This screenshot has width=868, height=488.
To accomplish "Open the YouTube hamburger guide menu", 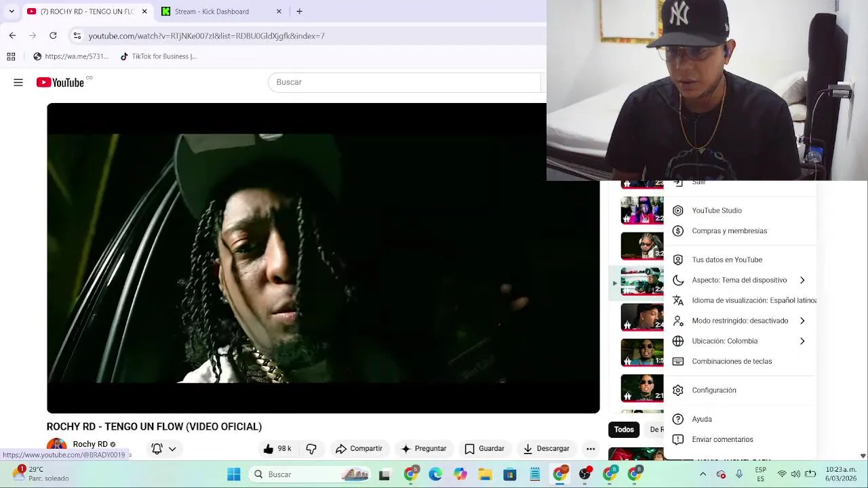I will [18, 83].
